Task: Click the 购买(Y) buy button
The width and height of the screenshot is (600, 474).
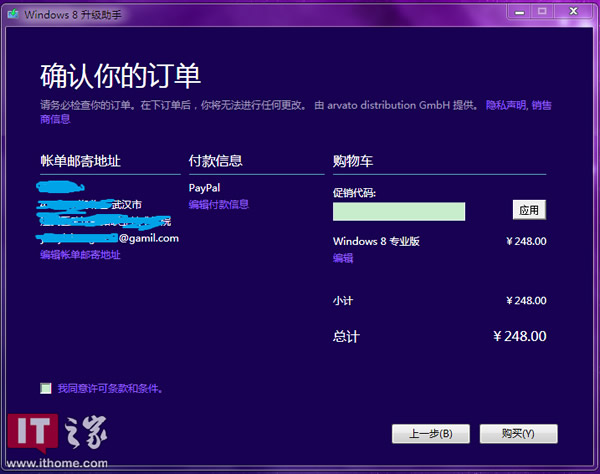Action: (x=518, y=433)
